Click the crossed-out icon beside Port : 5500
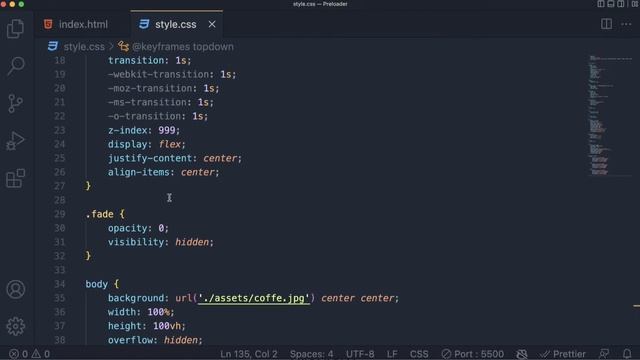Screen dimensions: 640x360 [x=522, y=354]
